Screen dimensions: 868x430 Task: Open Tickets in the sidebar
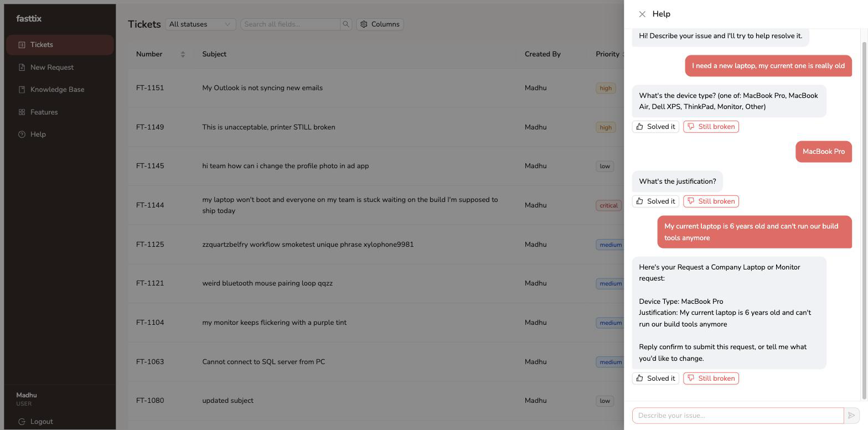click(60, 45)
